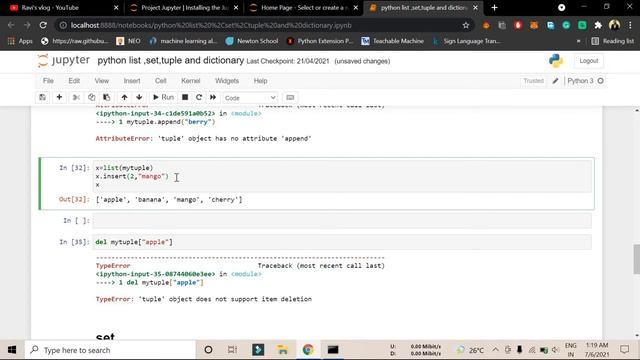Switch to the Project Jupyter Installing tab
The image size is (640, 360).
pyautogui.click(x=184, y=8)
